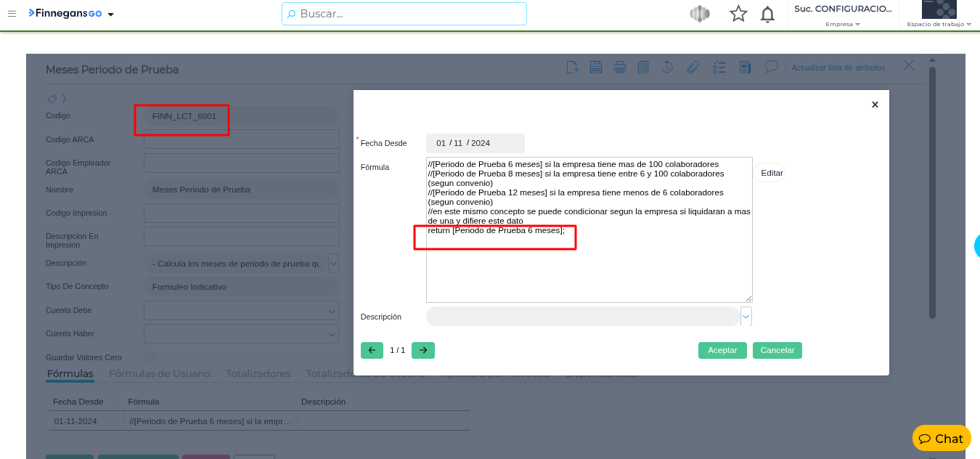The height and width of the screenshot is (459, 980).
Task: Click the Actualizar lista de atributos link
Action: click(x=838, y=68)
